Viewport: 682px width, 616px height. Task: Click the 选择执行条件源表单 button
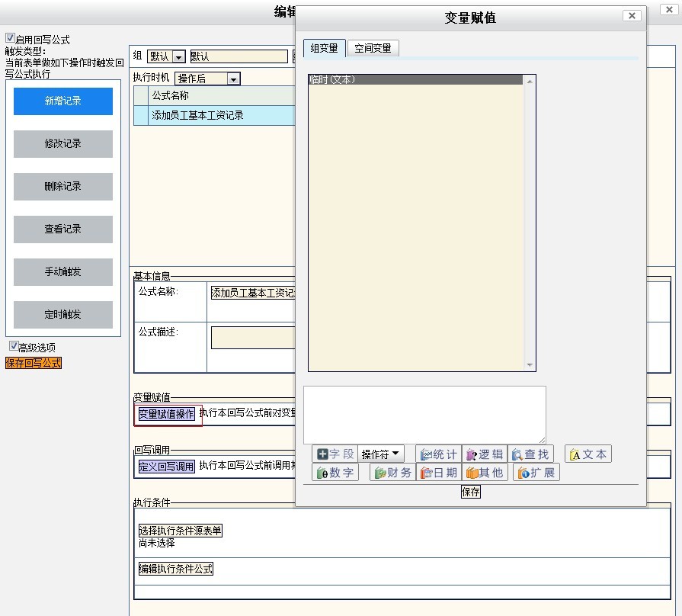click(x=180, y=531)
